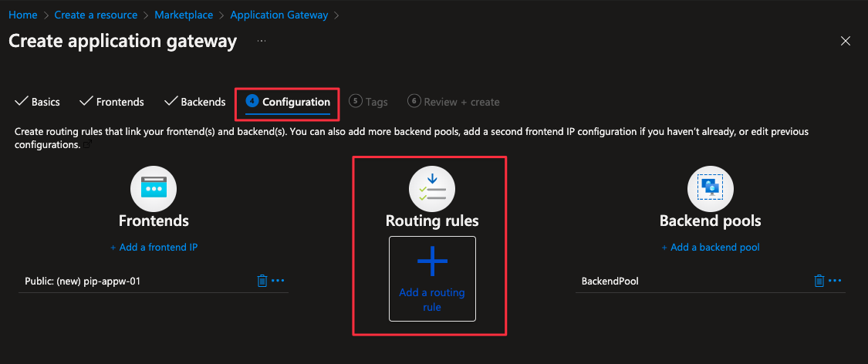Open the Review + create tab

click(x=454, y=102)
